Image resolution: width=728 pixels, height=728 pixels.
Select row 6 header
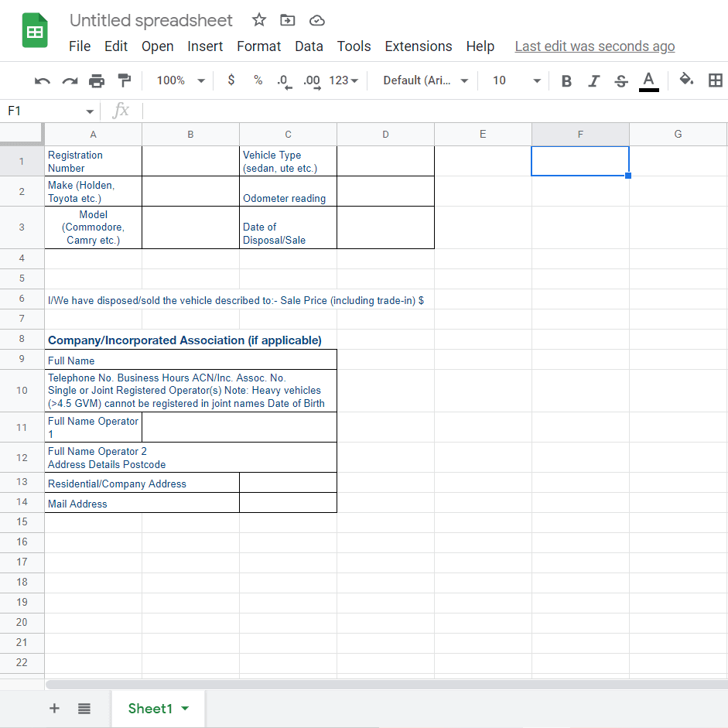[x=22, y=299]
